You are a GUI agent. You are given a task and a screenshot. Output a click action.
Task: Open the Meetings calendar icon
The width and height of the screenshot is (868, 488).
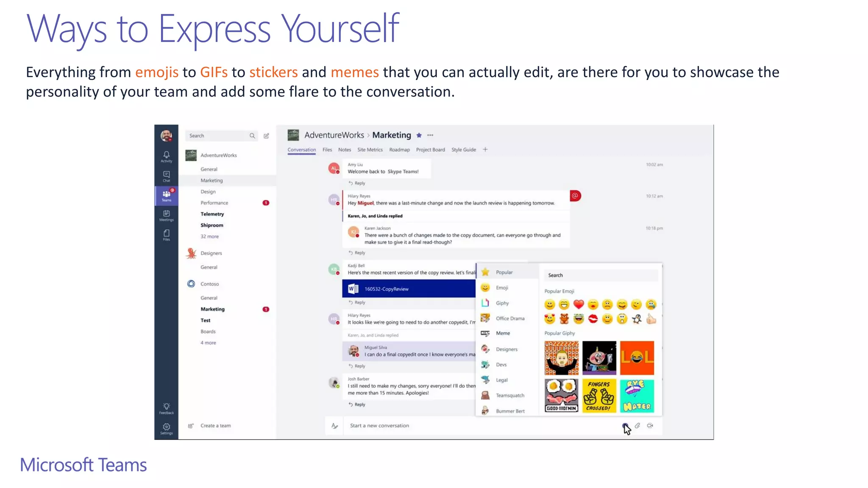166,216
